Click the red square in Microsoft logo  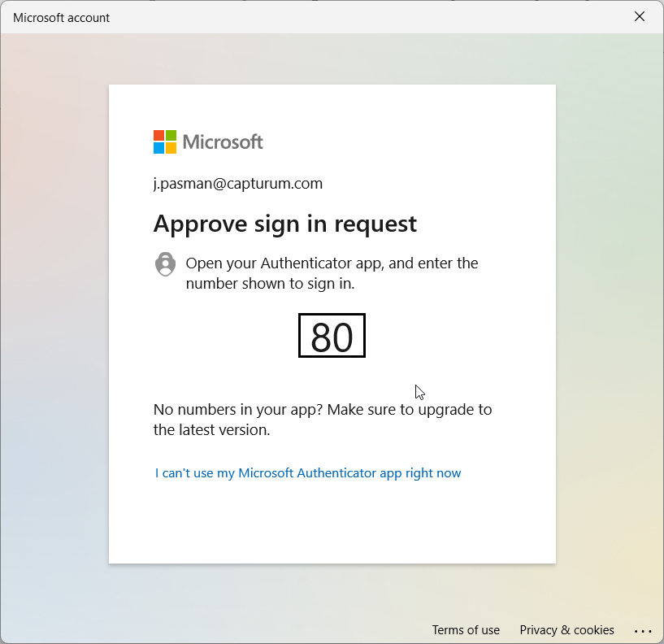tap(159, 136)
